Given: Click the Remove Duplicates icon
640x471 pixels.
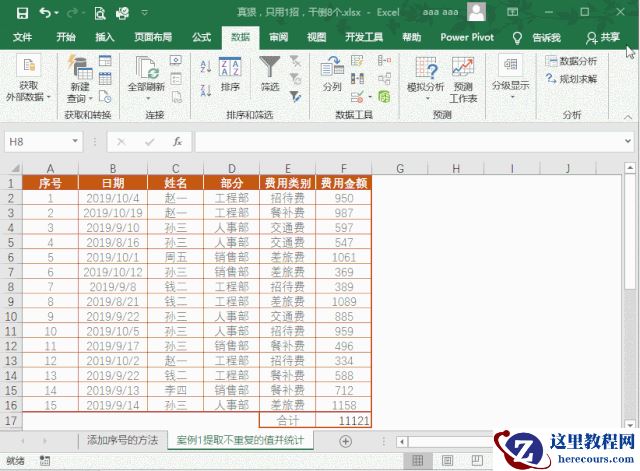Looking at the screenshot, I should pyautogui.click(x=357, y=78).
